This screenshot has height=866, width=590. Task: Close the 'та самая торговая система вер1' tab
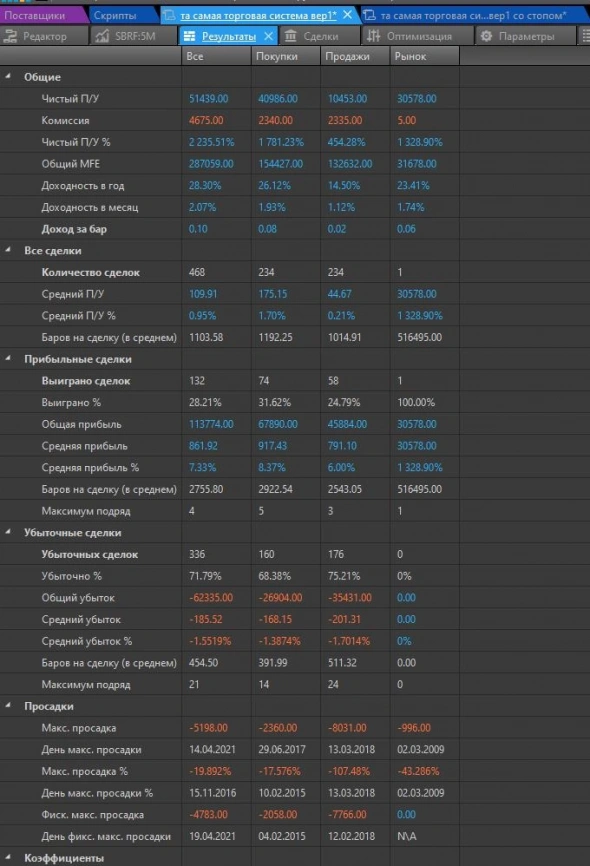pos(347,14)
